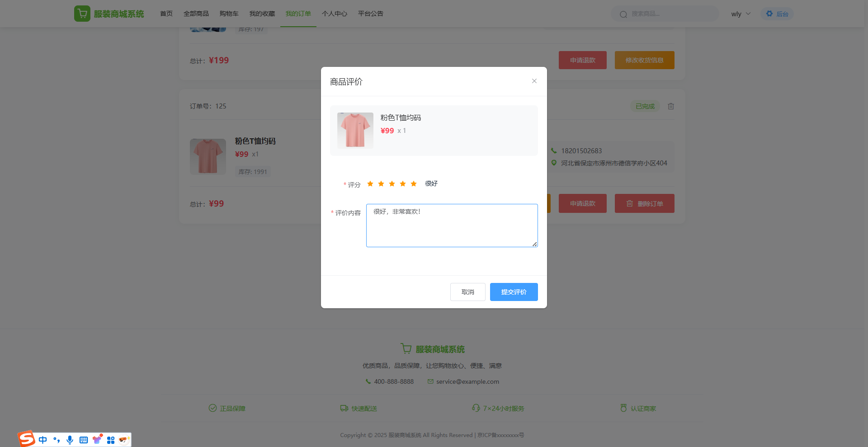
Task: Open the Sogou soft keyboard icon
Action: click(x=84, y=440)
